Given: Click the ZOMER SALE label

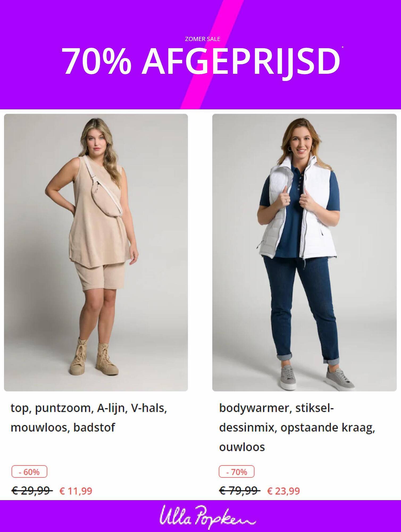Looking at the screenshot, I should click(x=203, y=39).
